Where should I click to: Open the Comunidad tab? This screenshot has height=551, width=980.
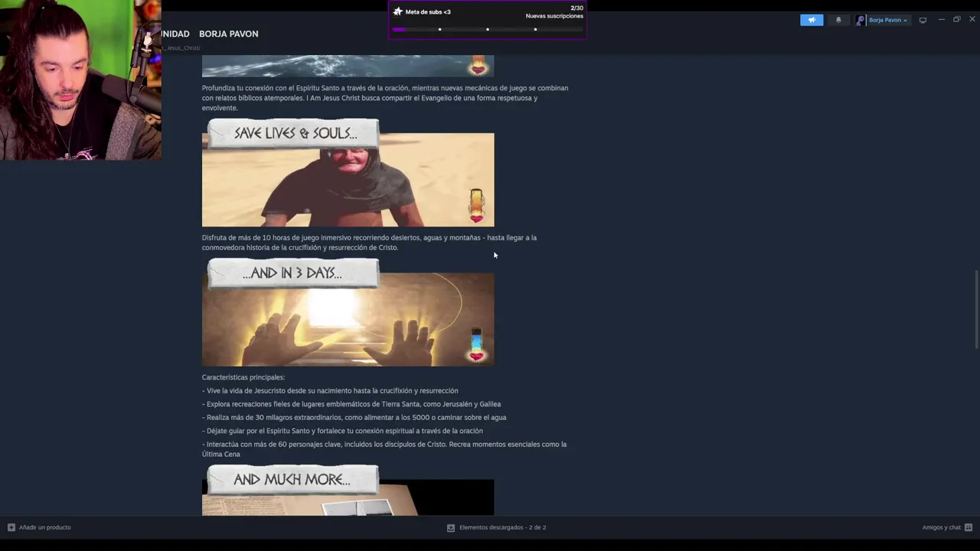175,34
